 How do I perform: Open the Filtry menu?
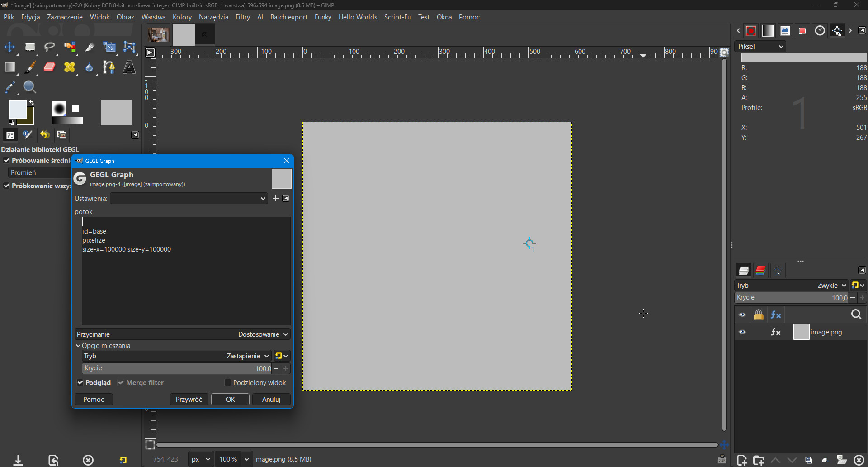click(242, 17)
